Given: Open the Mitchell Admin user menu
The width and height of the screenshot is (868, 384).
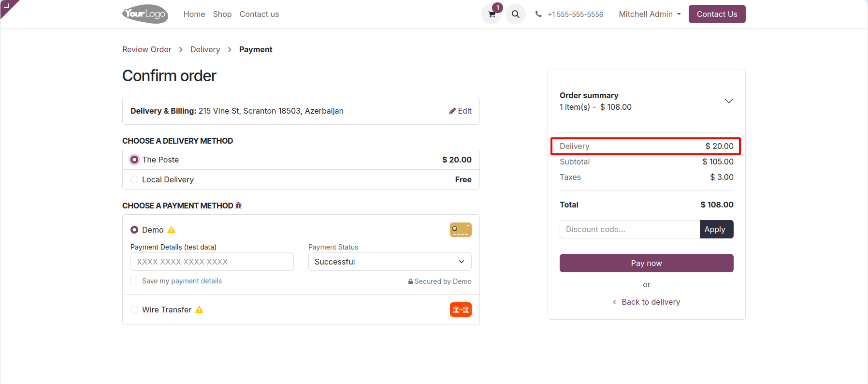Looking at the screenshot, I should [x=650, y=15].
